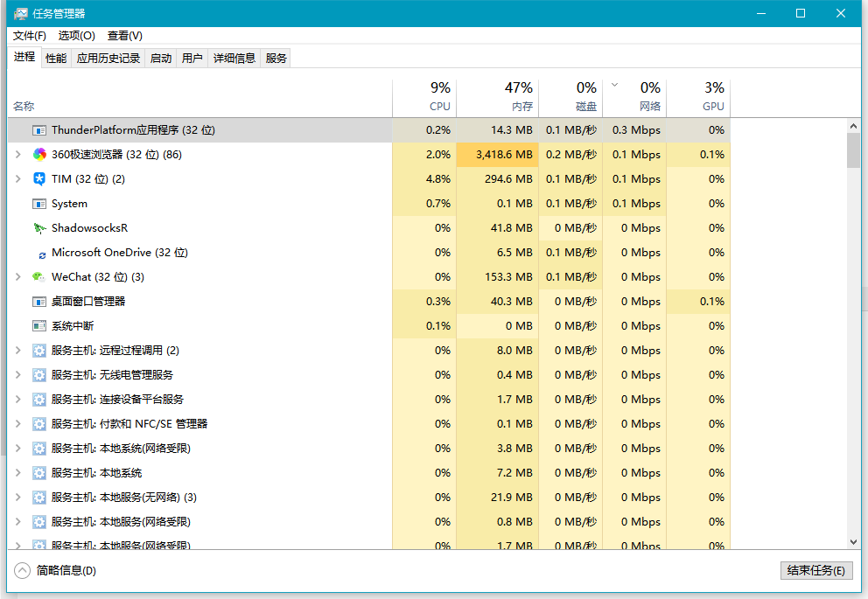Screen dimensions: 868x599
Task: Expand the WeChat (32 位) process group
Action: [18, 276]
